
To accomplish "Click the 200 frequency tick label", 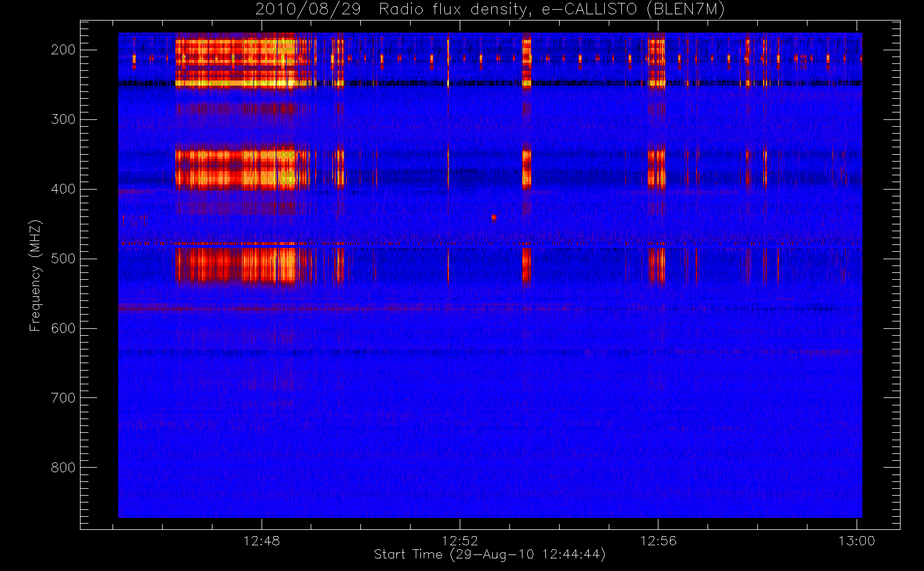I will click(63, 50).
